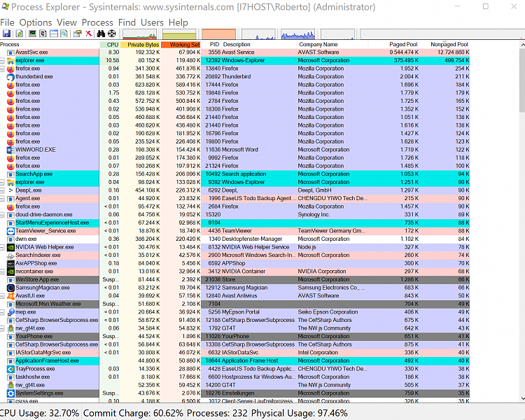Click the scrollbar up arrow of the process list
This screenshot has height=420, width=525.
pos(522,45)
